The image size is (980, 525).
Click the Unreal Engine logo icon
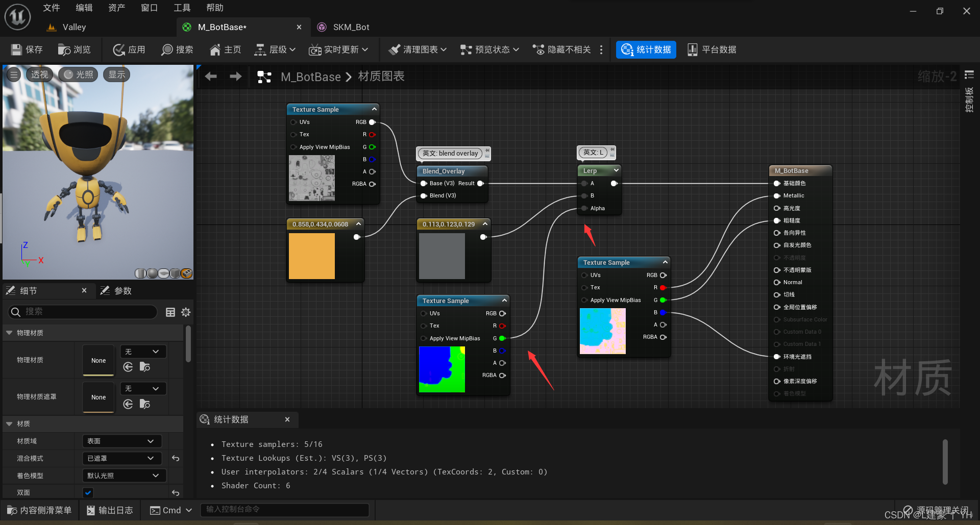pos(17,17)
